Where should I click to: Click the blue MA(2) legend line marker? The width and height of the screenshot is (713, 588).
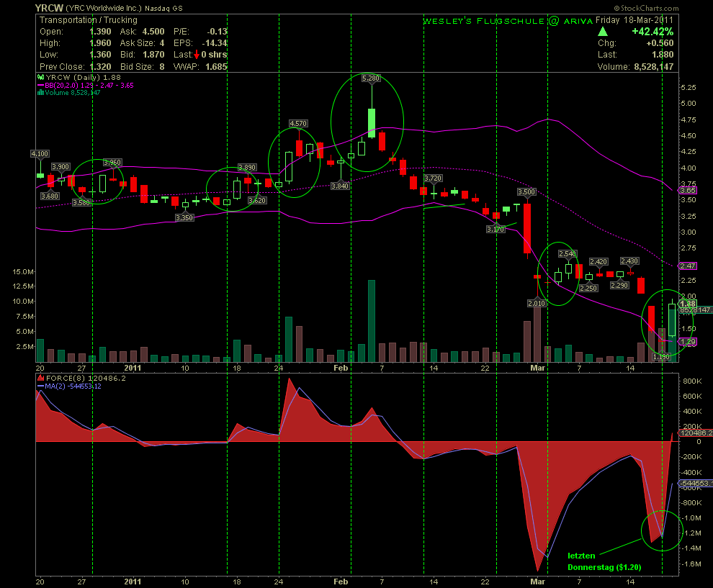(x=40, y=386)
